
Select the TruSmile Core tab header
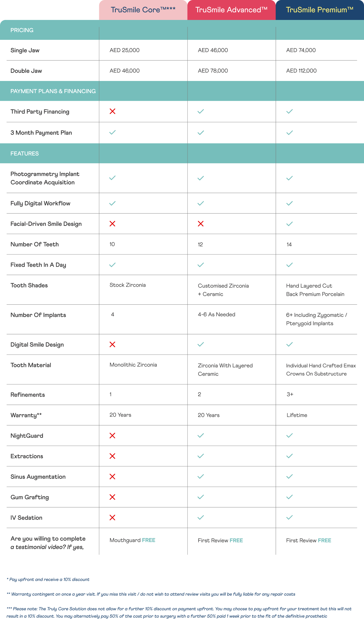click(143, 10)
